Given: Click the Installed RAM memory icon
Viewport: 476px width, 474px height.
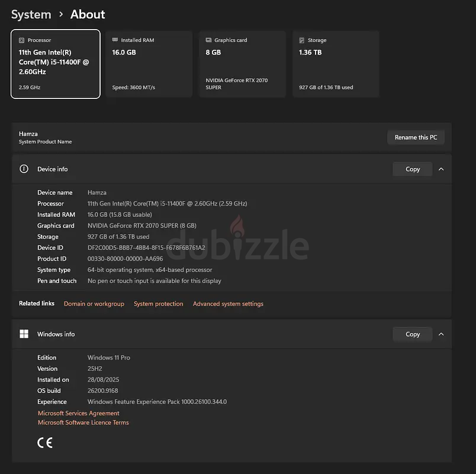Looking at the screenshot, I should point(115,40).
